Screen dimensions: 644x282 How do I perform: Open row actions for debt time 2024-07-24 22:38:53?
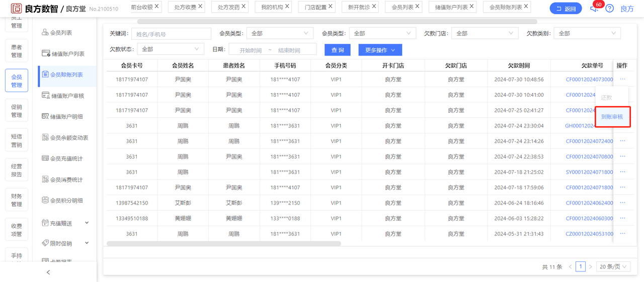click(x=622, y=157)
